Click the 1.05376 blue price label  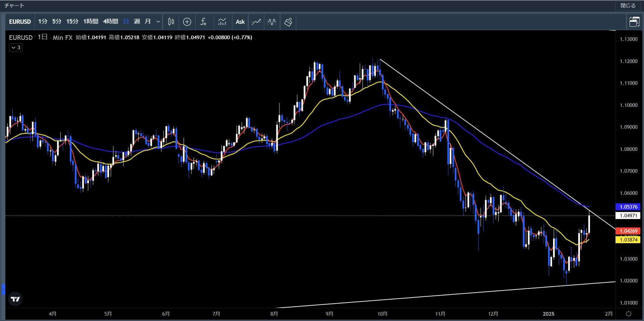point(628,207)
